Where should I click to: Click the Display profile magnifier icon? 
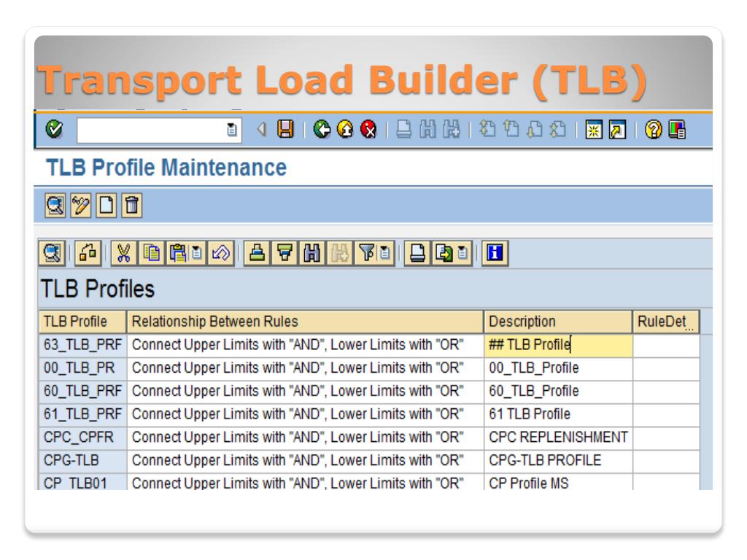(x=55, y=206)
